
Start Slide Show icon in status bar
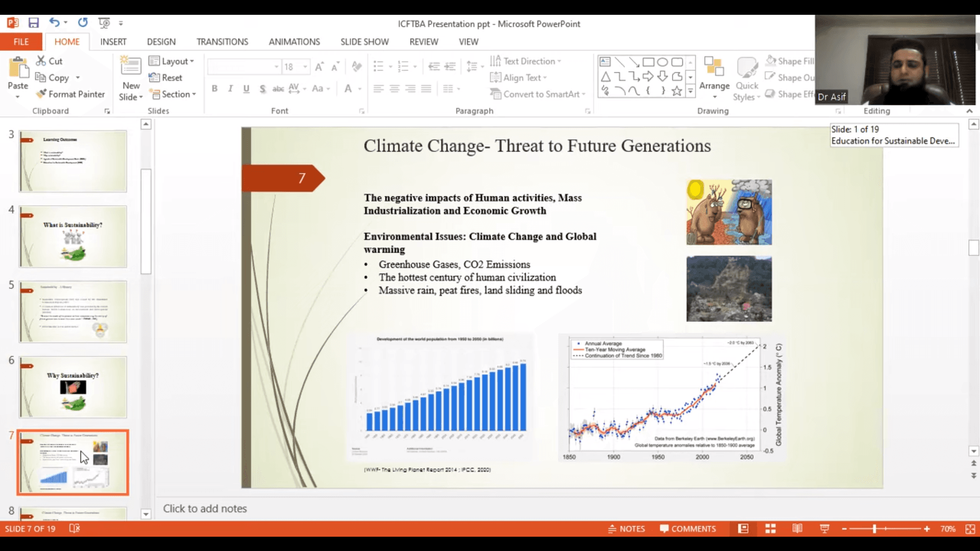coord(824,529)
